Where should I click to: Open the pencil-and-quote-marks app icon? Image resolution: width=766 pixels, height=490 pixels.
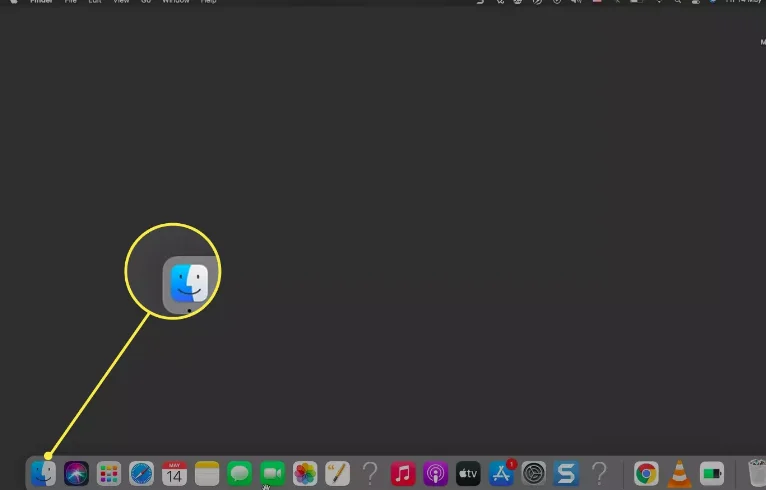click(x=338, y=473)
